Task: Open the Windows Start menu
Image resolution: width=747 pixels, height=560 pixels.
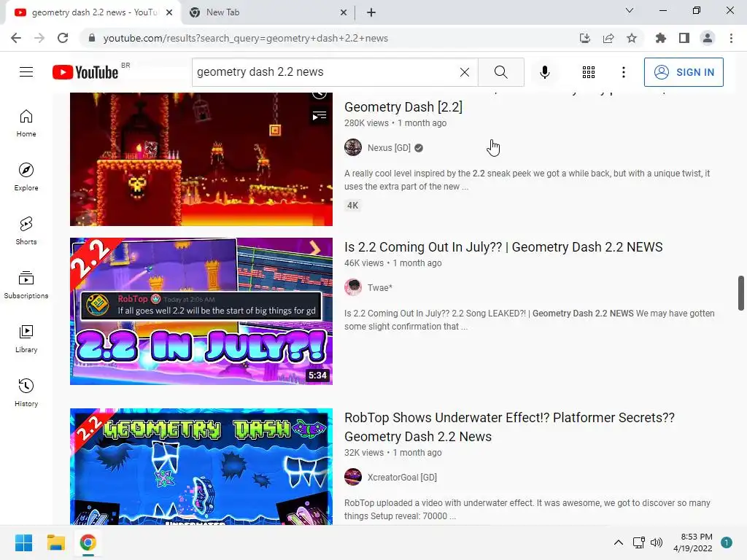Action: (23, 542)
